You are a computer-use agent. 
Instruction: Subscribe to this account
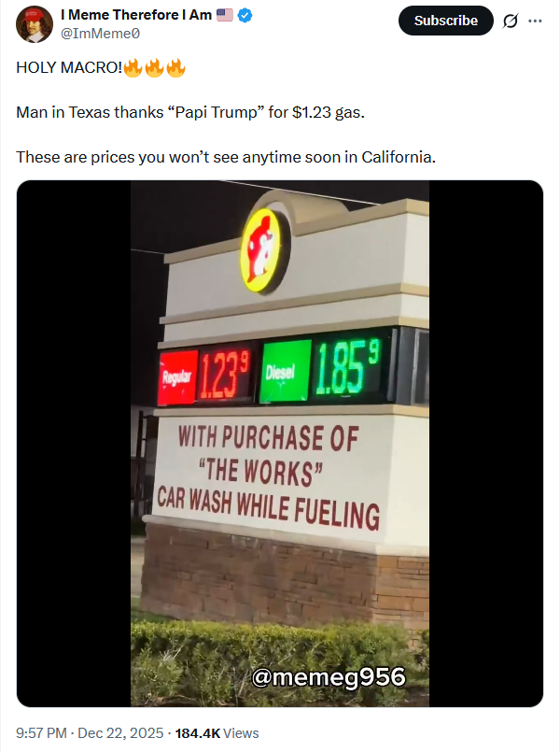[x=445, y=21]
